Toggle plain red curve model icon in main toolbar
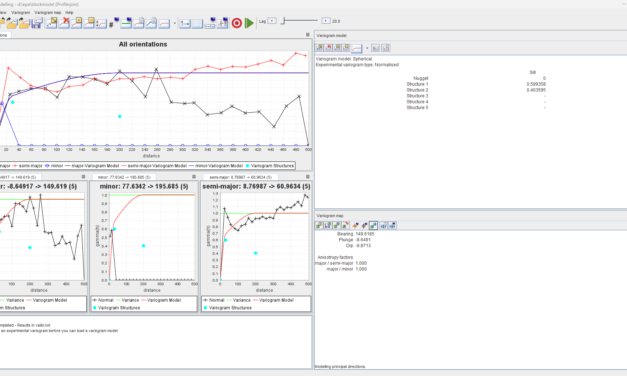The height and width of the screenshot is (376, 627). pyautogui.click(x=164, y=23)
